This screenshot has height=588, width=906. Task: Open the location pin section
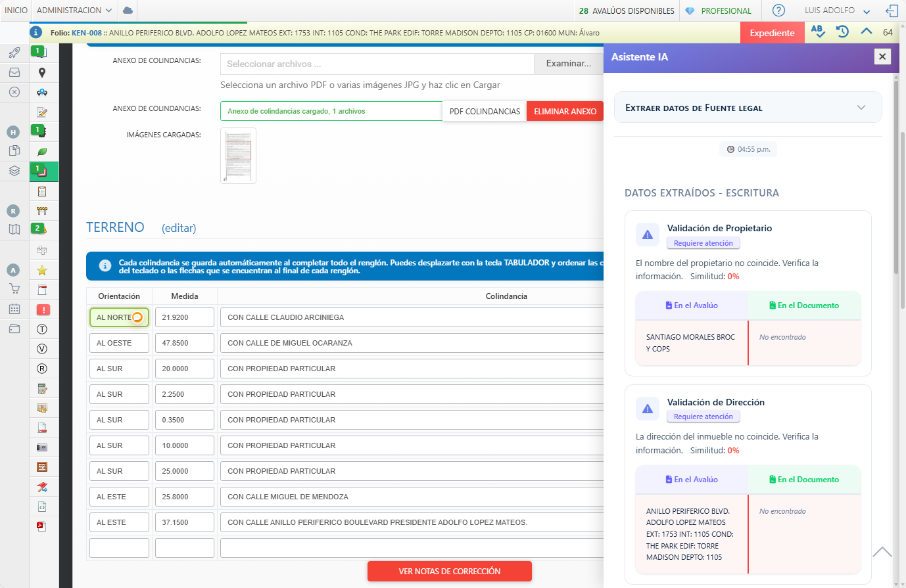click(42, 73)
